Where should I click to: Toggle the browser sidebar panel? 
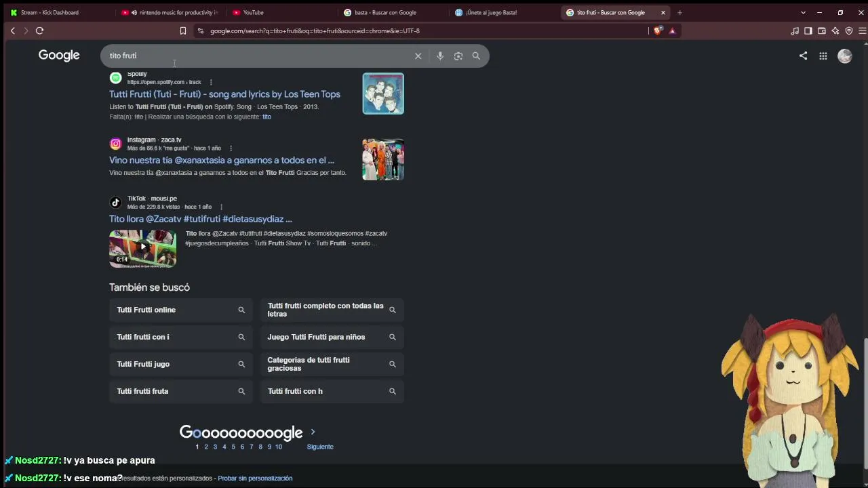[808, 30]
